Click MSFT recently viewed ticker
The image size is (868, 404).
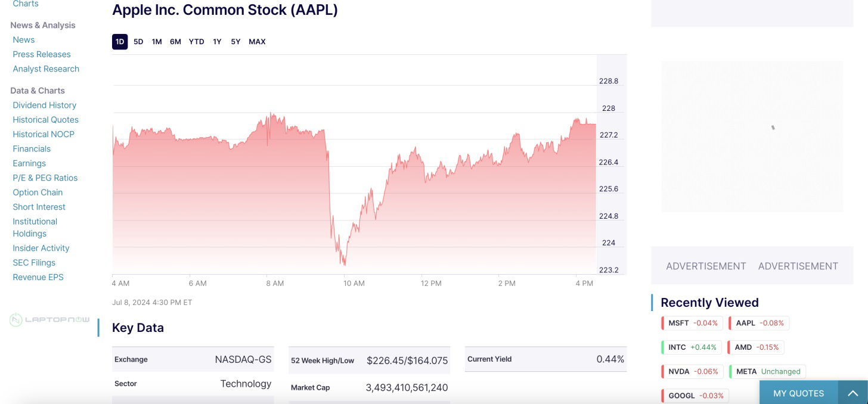point(692,323)
